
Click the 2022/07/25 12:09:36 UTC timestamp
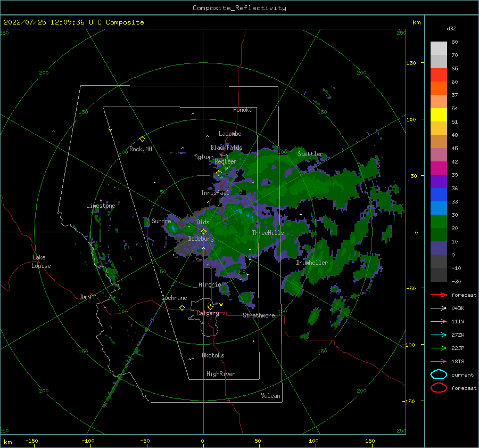pyautogui.click(x=52, y=22)
